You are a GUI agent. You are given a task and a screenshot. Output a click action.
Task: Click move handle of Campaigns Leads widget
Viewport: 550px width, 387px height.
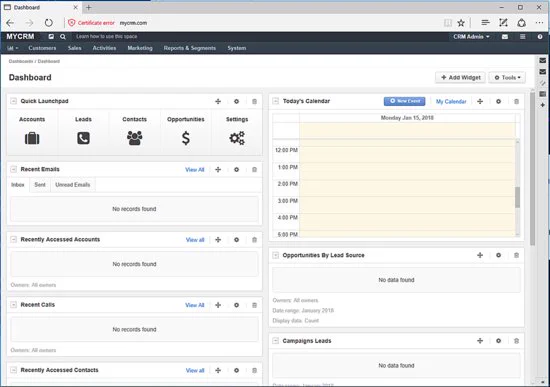coord(480,341)
